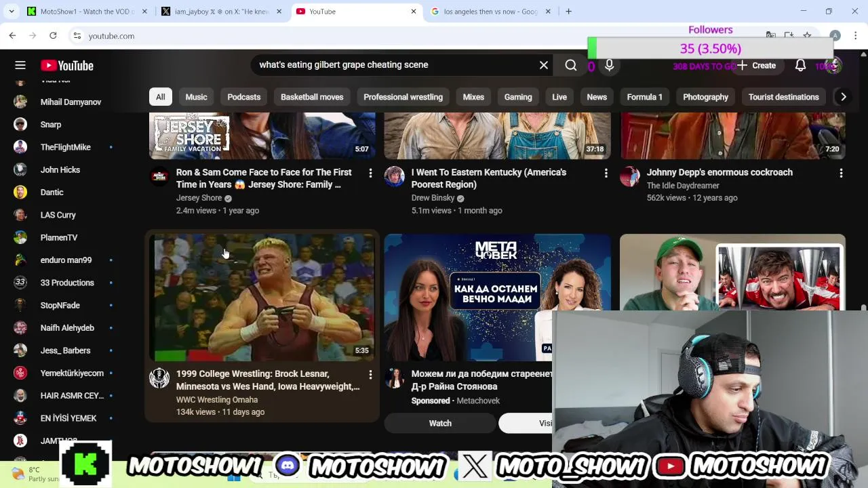868x488 pixels.
Task: Open the Jersey Shore video thumbnail
Action: tap(262, 136)
